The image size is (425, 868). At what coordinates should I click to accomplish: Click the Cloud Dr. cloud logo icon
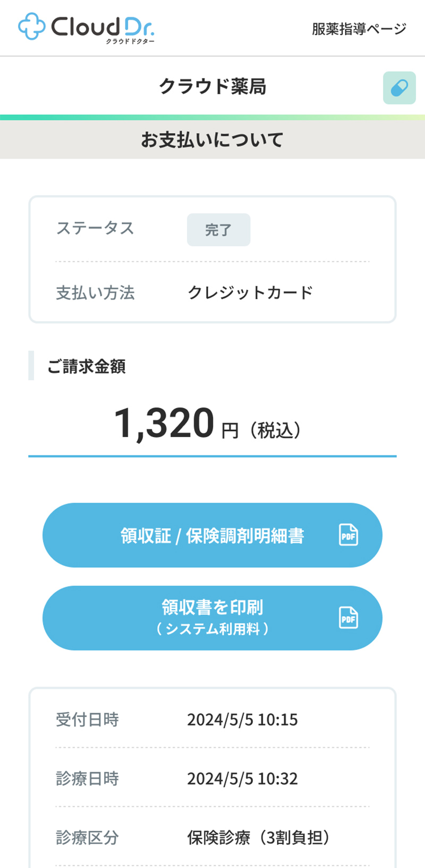tap(32, 27)
